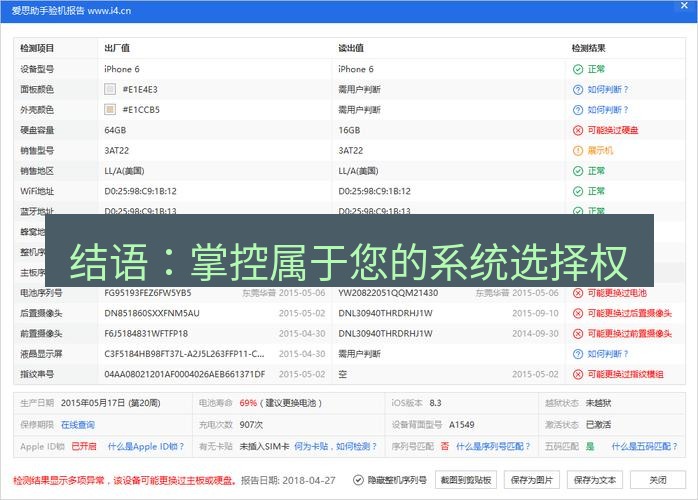This screenshot has height=500, width=698.
Task: Click the 关闭 button
Action: 658,480
